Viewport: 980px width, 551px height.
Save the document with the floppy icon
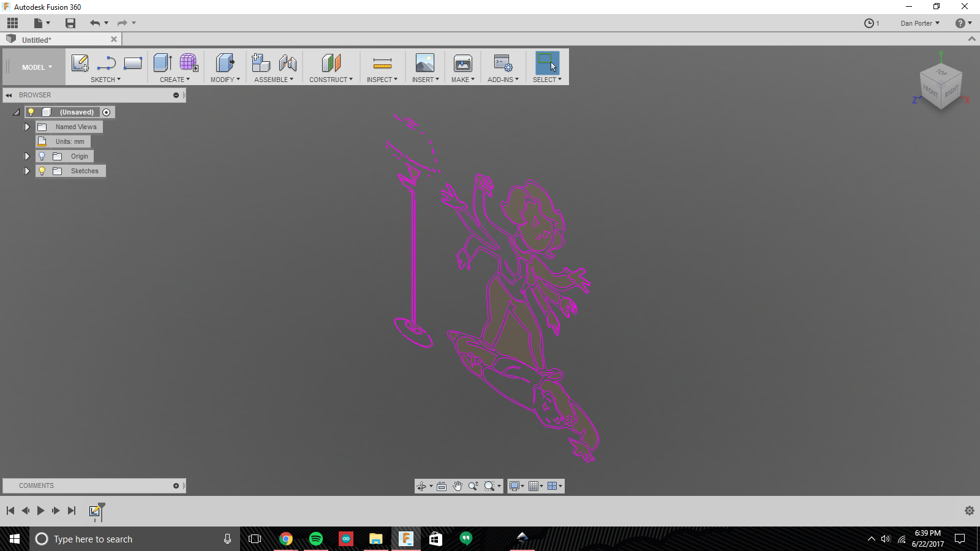click(x=70, y=23)
